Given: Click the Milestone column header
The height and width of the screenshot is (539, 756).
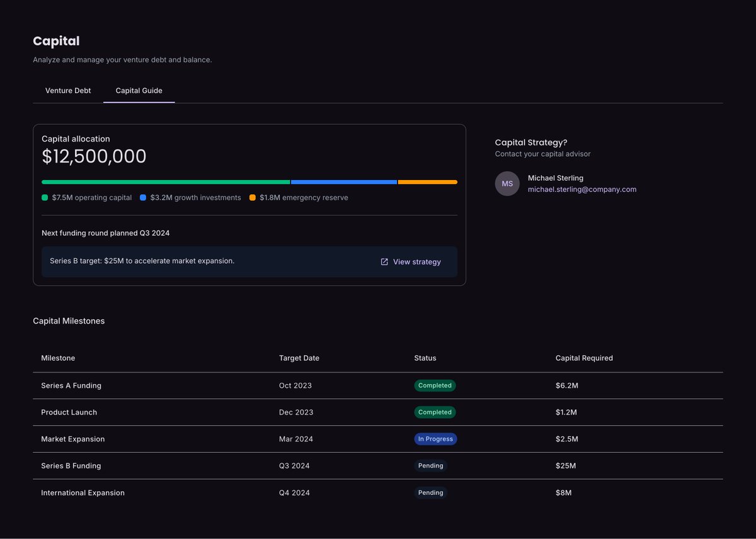Looking at the screenshot, I should (x=58, y=358).
